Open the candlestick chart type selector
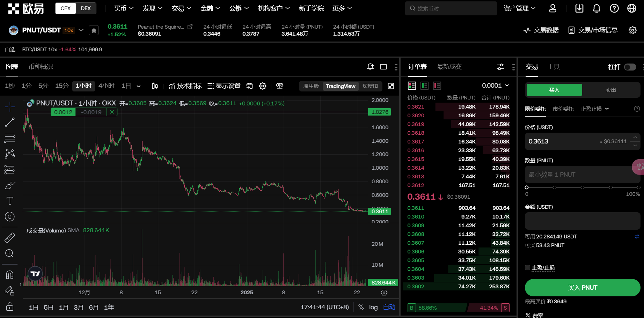The image size is (644, 318). [x=155, y=86]
